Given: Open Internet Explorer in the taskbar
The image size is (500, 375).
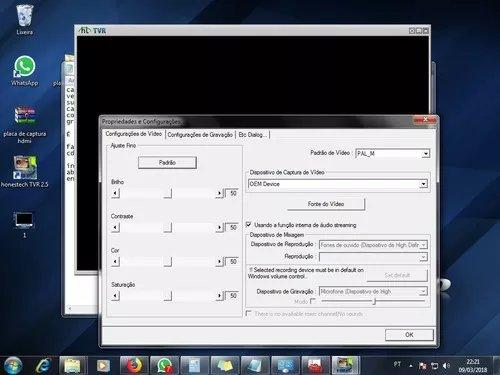Looking at the screenshot, I should coord(43,365).
